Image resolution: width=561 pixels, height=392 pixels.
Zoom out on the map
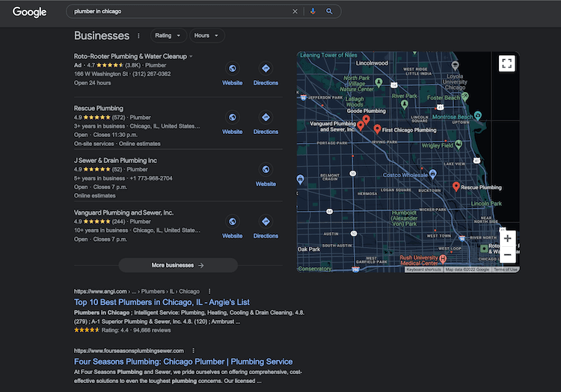tap(507, 255)
